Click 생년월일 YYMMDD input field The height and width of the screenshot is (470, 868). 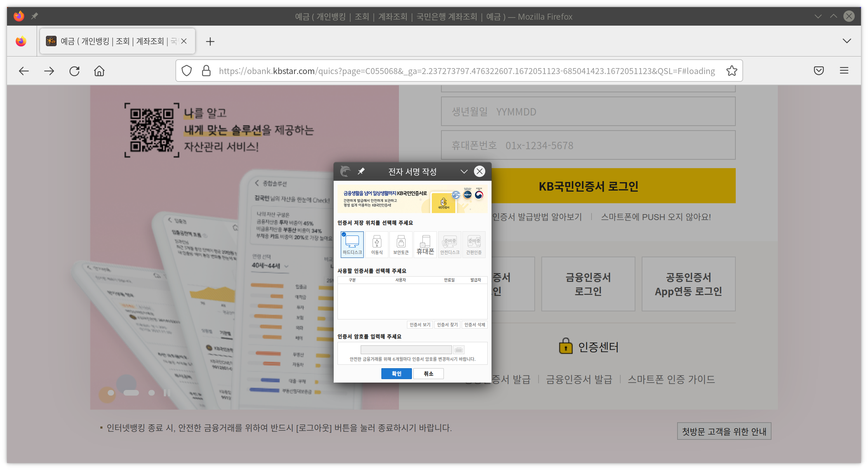[588, 112]
